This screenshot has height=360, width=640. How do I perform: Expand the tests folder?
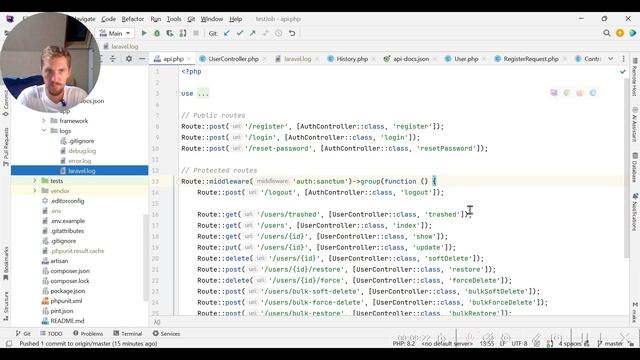pos(35,181)
